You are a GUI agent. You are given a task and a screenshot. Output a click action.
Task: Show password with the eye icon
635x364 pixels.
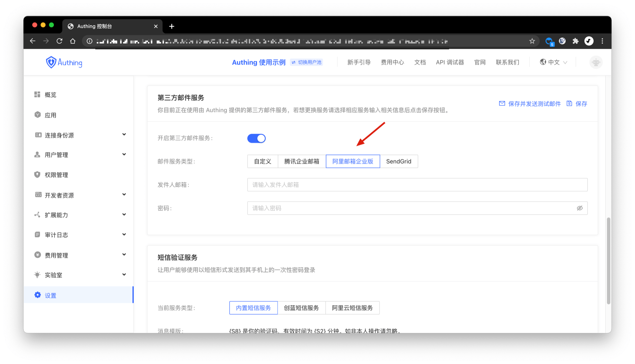pos(579,208)
